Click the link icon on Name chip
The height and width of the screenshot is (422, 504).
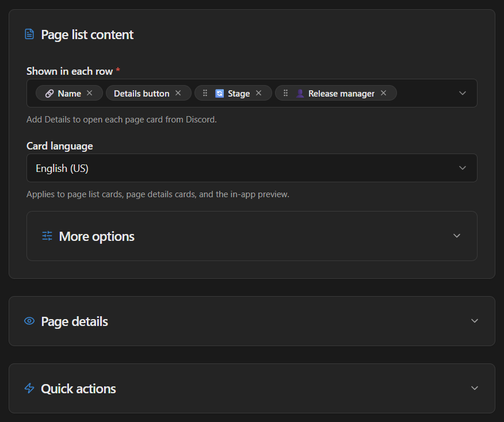pos(49,94)
